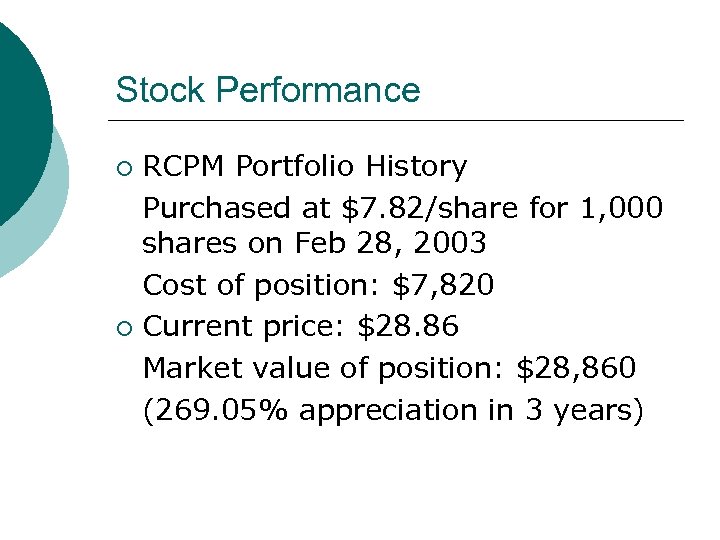The image size is (720, 540).
Task: Click the Stock Performance slide title
Action: coord(267,90)
